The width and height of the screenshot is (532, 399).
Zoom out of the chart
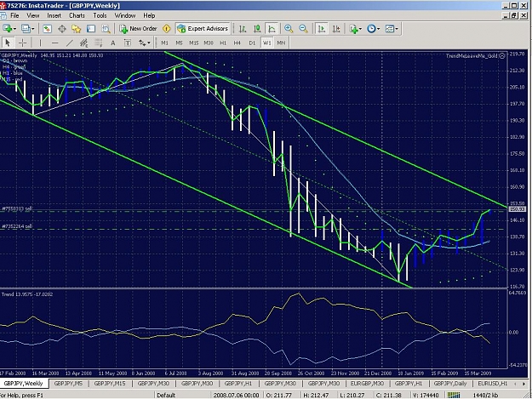303,29
